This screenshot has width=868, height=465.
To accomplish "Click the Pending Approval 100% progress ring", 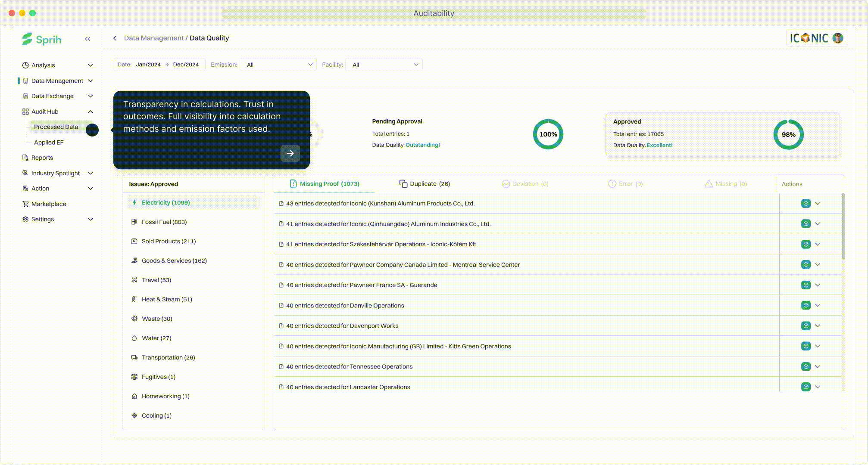I will click(548, 134).
